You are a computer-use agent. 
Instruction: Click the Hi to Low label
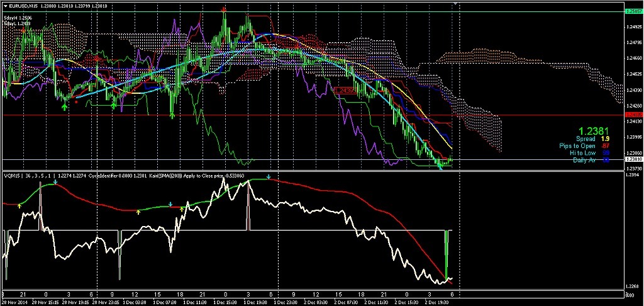(x=583, y=153)
